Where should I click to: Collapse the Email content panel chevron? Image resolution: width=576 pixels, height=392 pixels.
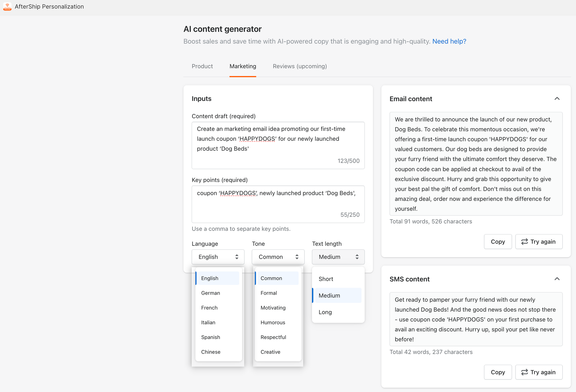[557, 99]
